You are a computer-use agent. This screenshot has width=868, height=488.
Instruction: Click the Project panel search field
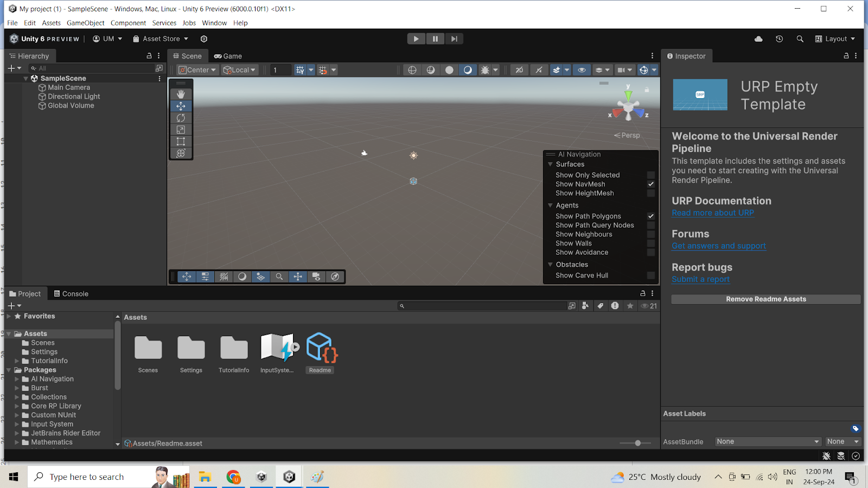tap(482, 306)
